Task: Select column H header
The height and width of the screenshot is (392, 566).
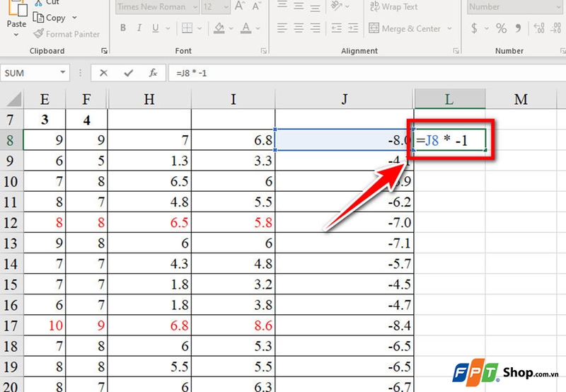Action: click(149, 99)
